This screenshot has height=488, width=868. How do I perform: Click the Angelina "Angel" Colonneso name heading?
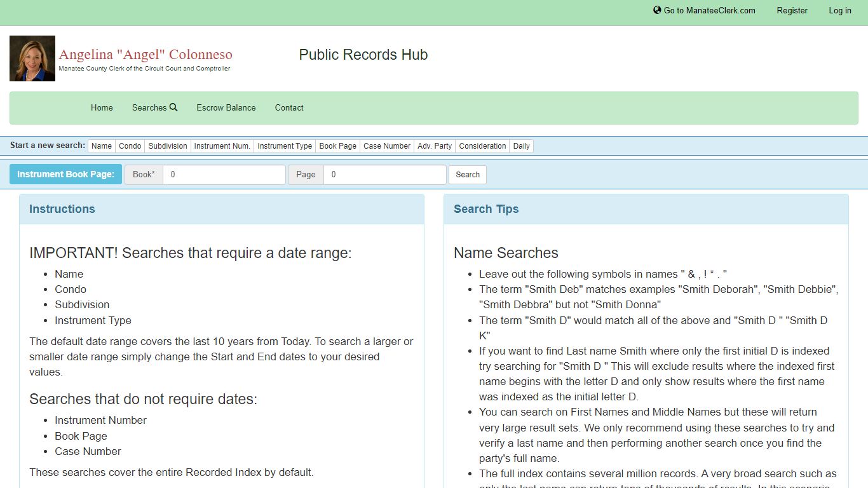[146, 55]
